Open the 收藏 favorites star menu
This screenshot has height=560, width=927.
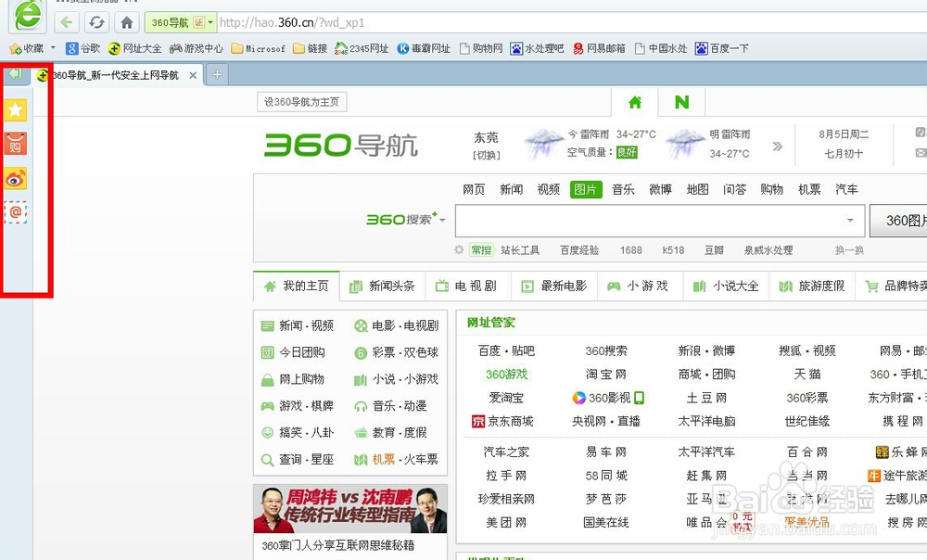pyautogui.click(x=27, y=48)
